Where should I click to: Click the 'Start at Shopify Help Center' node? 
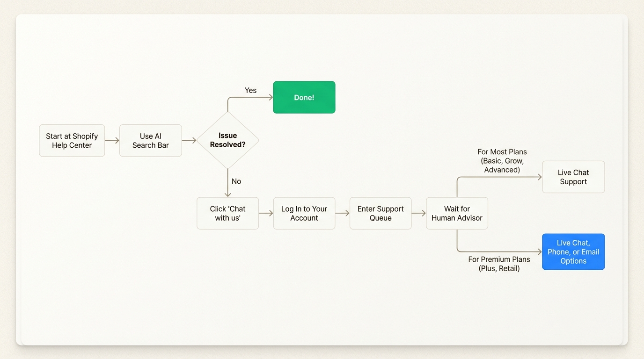pos(72,141)
